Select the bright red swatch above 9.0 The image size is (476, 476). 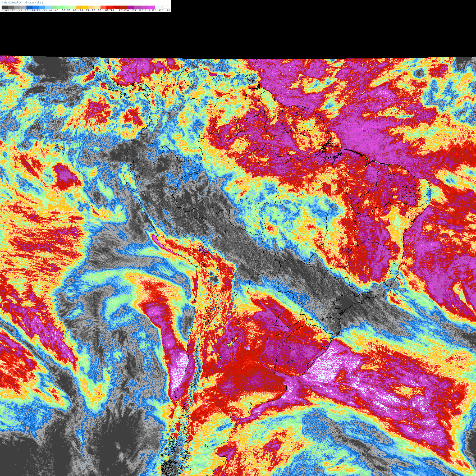(x=110, y=7)
